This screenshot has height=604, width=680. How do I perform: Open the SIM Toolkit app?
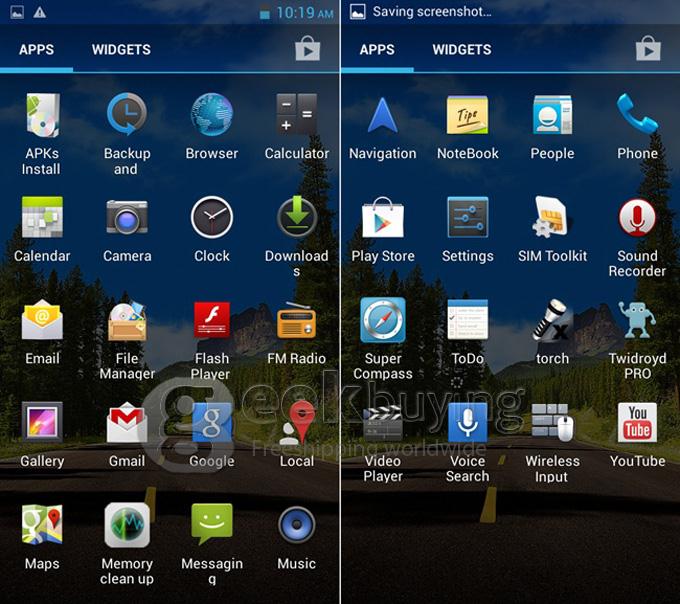pyautogui.click(x=552, y=218)
